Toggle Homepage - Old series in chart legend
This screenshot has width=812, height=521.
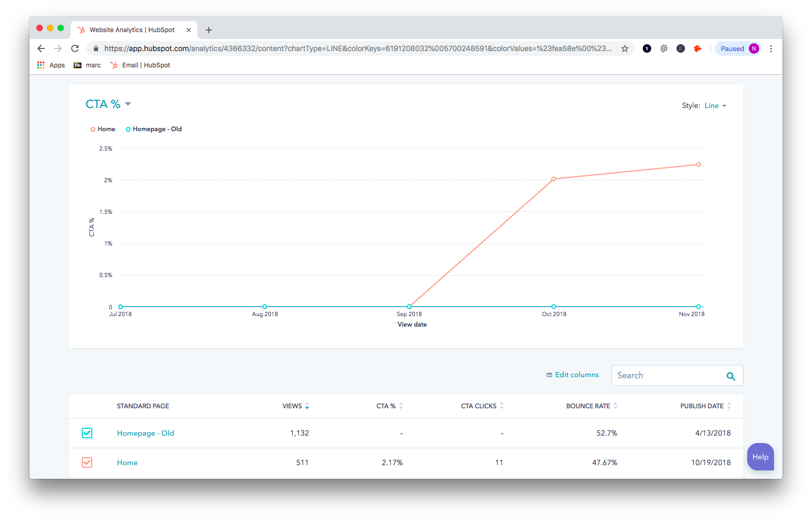click(x=154, y=129)
